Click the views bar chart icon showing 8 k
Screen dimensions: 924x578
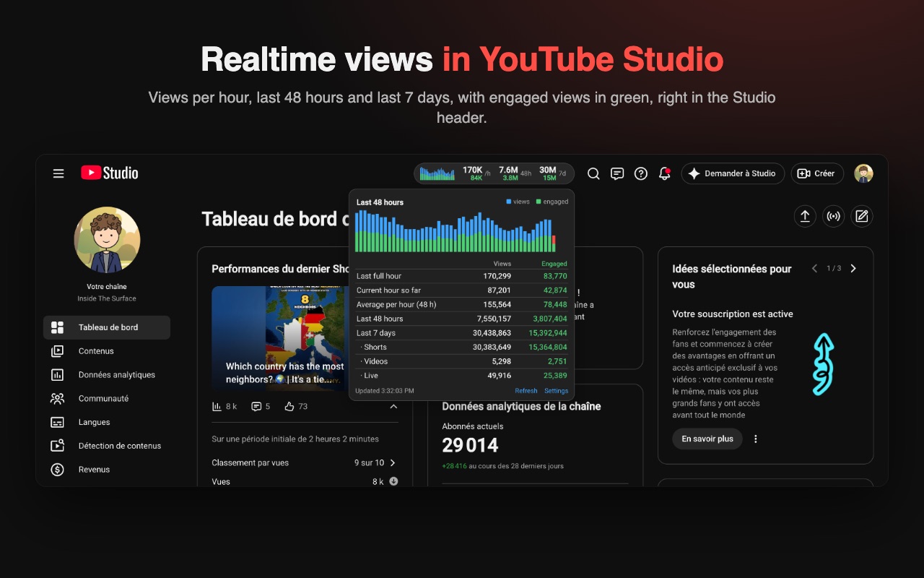point(217,407)
